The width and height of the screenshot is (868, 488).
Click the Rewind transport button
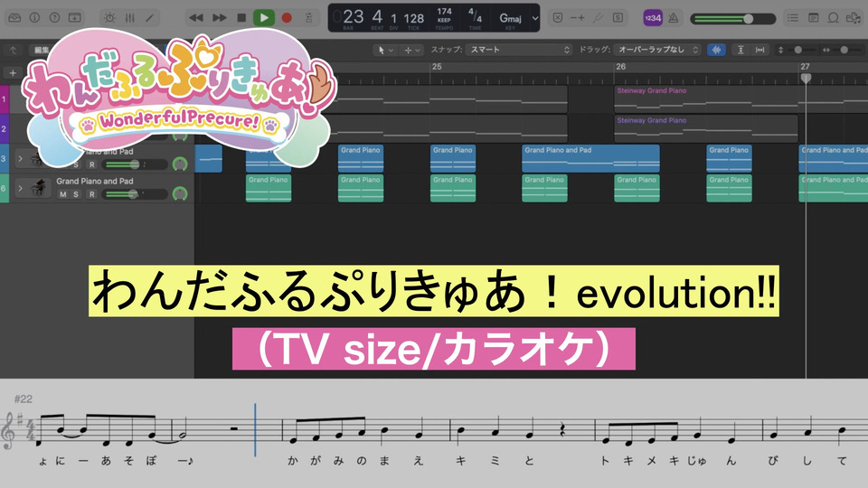coord(195,18)
